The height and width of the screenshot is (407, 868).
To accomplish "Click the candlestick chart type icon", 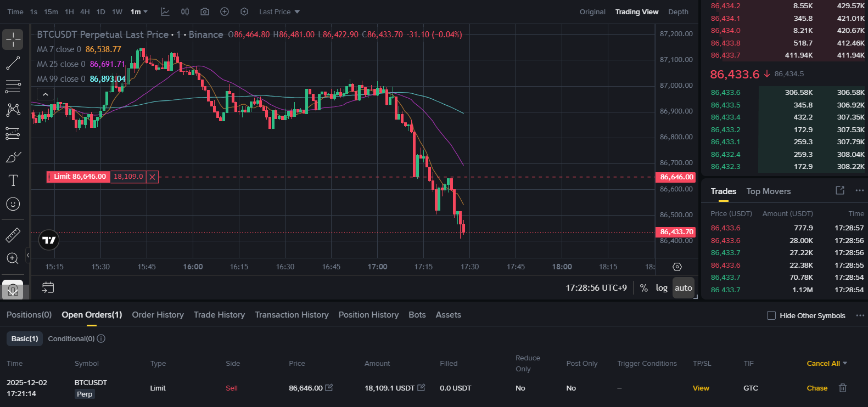I will [x=185, y=12].
